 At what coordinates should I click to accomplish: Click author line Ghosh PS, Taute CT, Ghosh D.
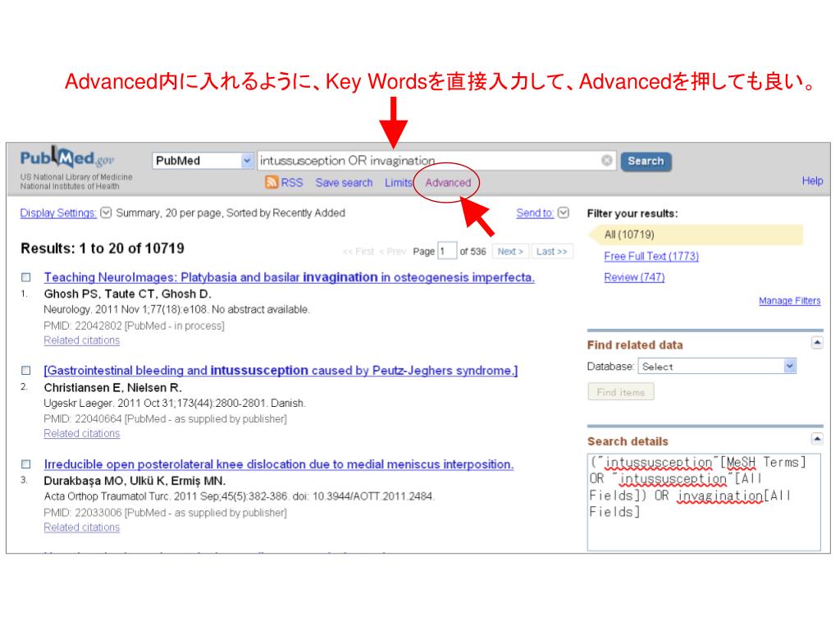click(127, 294)
